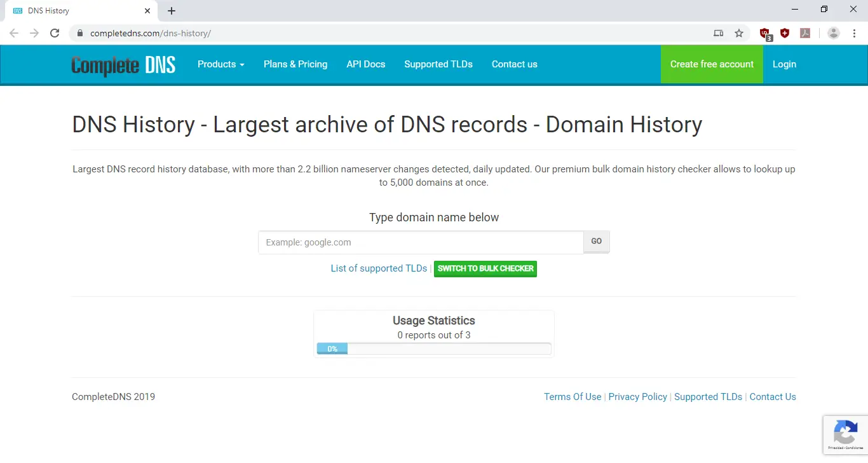Click the 'Usage Statistics' heading

tap(434, 321)
